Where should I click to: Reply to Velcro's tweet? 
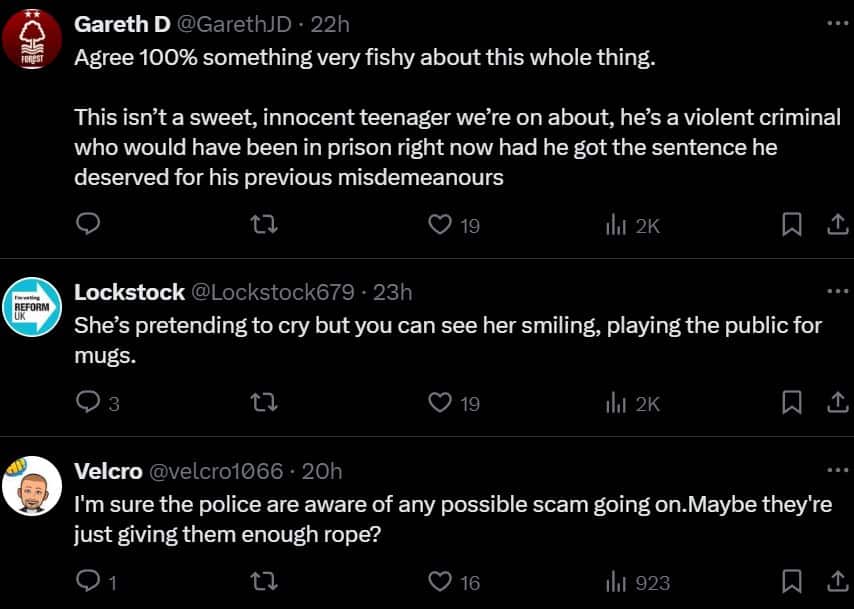point(96,582)
